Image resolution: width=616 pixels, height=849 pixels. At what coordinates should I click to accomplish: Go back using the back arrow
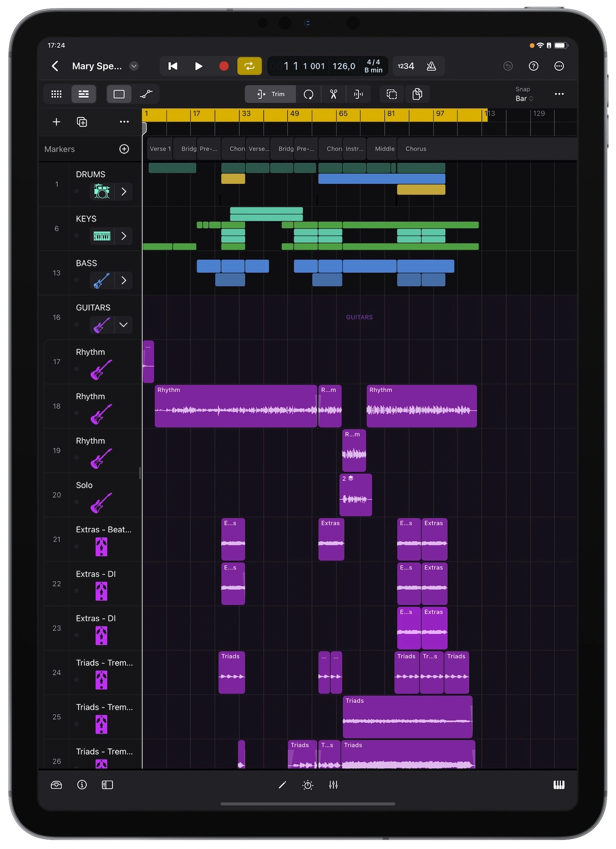[x=55, y=66]
